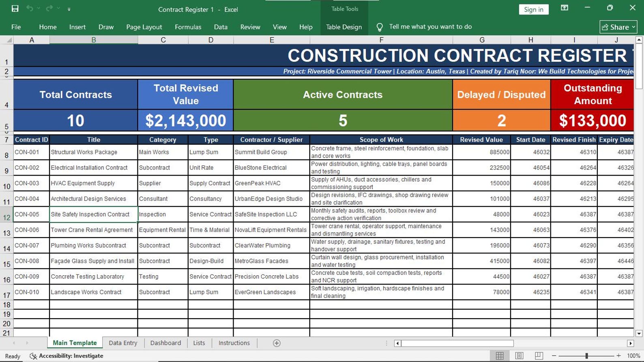Click the next sheet navigation arrow
Image resolution: width=644 pixels, height=362 pixels.
click(x=27, y=343)
